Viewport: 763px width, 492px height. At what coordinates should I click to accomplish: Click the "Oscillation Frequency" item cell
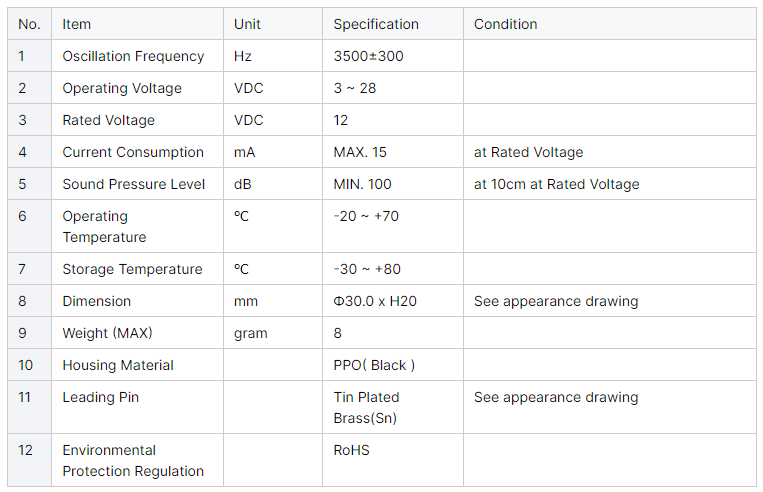(133, 56)
